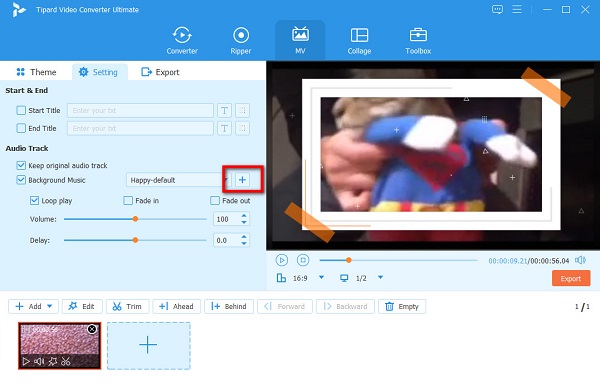Image resolution: width=600 pixels, height=387 pixels.
Task: Open the Happy-default music dropdown
Action: [x=178, y=180]
